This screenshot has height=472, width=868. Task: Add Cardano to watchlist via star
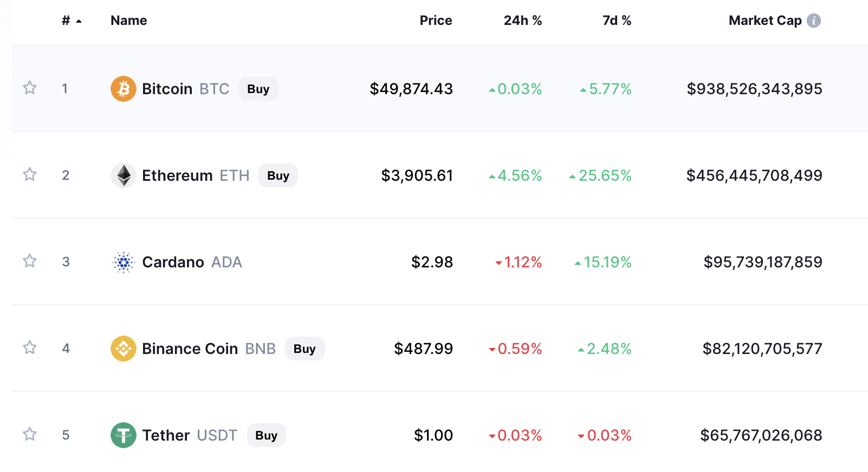tap(30, 261)
